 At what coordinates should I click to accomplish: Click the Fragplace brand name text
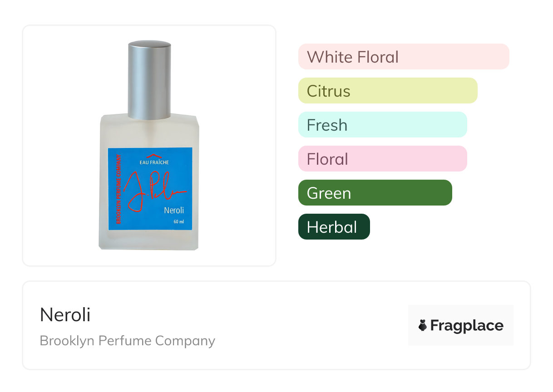pyautogui.click(x=466, y=325)
